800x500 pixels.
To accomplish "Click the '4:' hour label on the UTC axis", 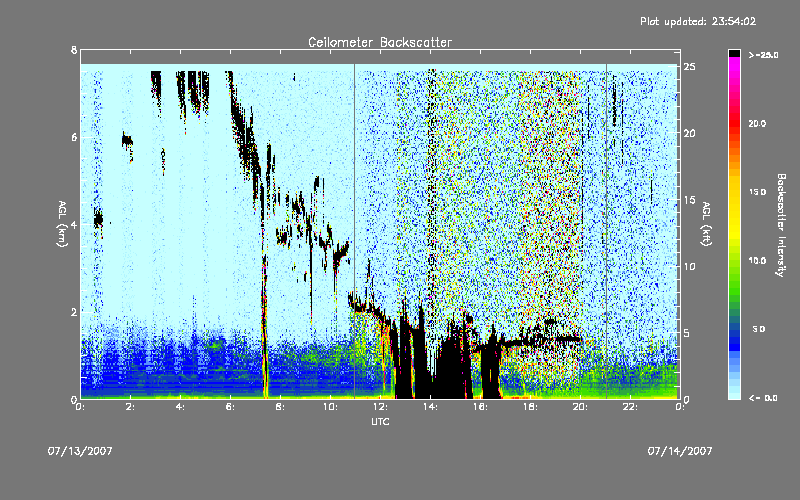I will click(180, 407).
